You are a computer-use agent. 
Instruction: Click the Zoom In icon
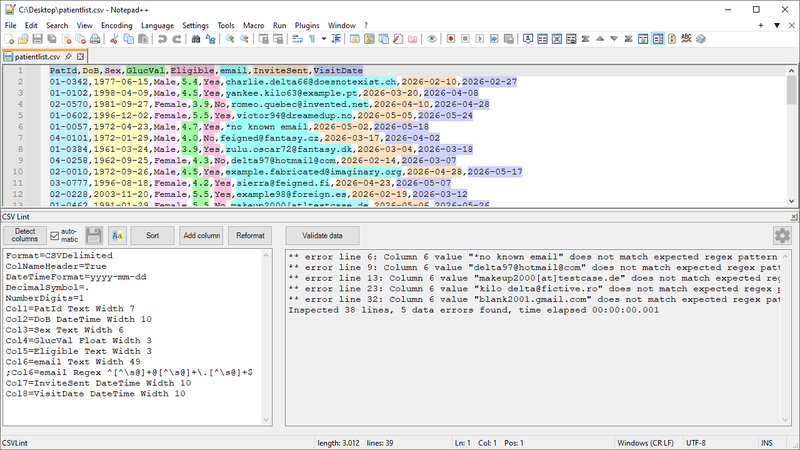pyautogui.click(x=230, y=39)
